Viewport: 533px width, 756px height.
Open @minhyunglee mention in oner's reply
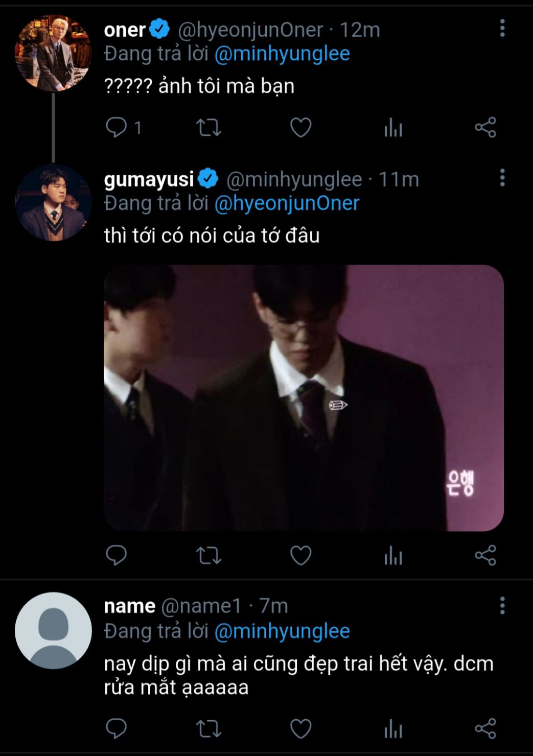pyautogui.click(x=282, y=54)
